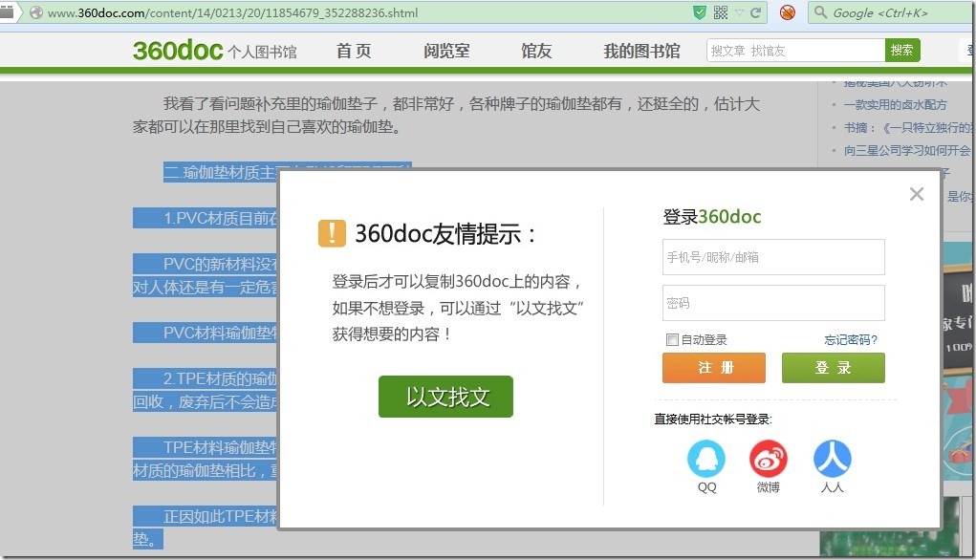976x560 pixels.
Task: Open the 向三星公司学习如何开会 link
Action: 907,150
